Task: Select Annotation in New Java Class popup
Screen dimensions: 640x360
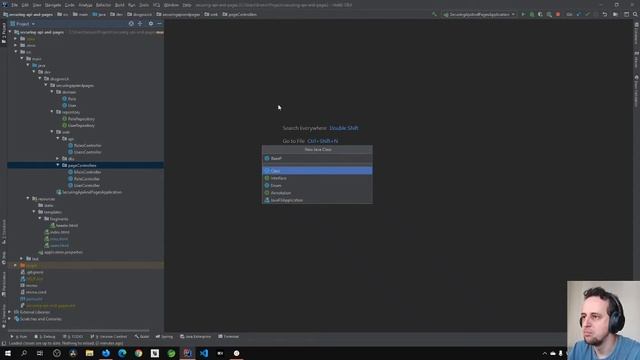Action: (x=317, y=193)
